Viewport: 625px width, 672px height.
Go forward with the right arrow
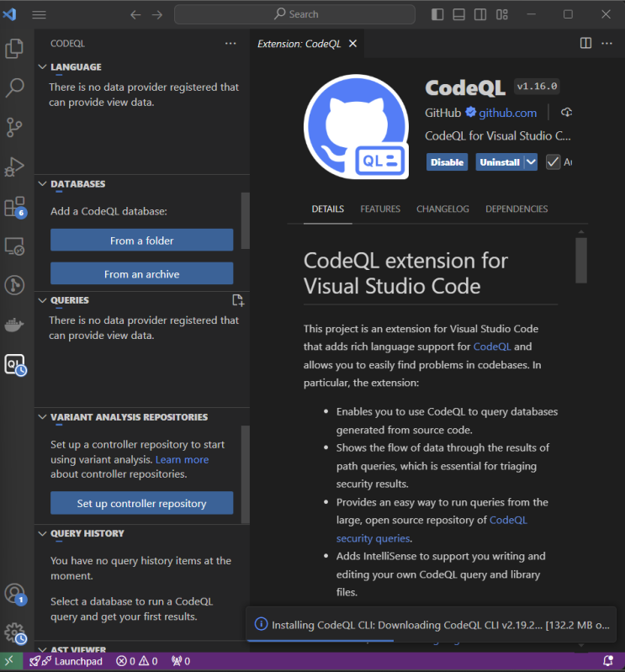(x=157, y=14)
